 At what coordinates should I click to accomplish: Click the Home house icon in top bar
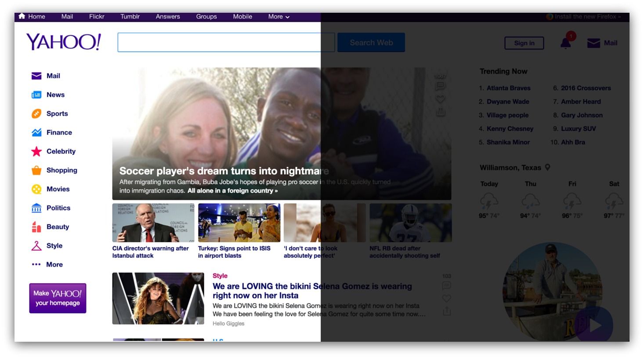click(x=22, y=16)
